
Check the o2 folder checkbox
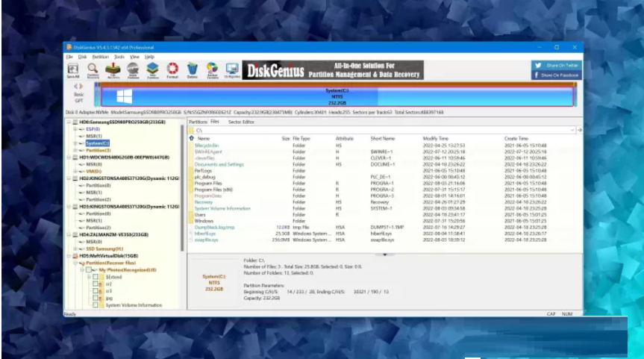point(96,284)
